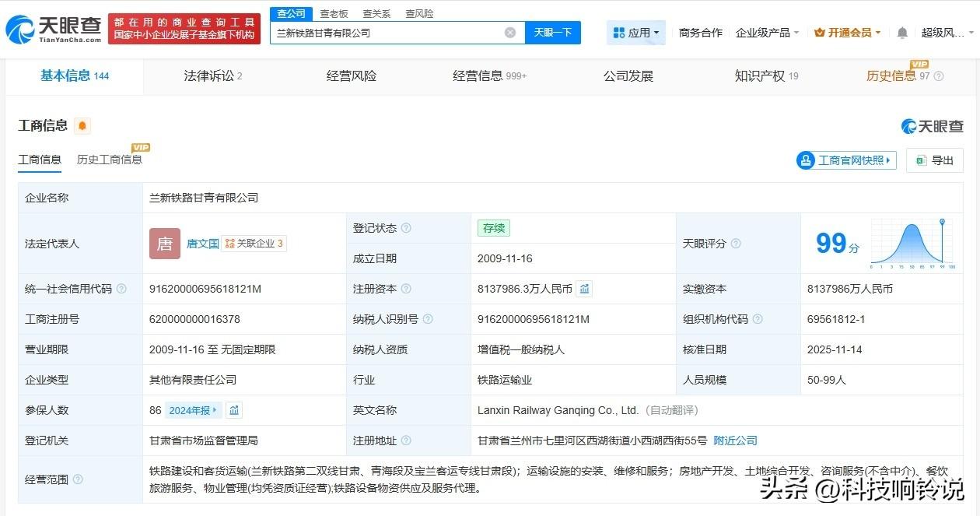Image resolution: width=980 pixels, height=516 pixels.
Task: Expand the 2024年报 year selector
Action: [x=194, y=410]
